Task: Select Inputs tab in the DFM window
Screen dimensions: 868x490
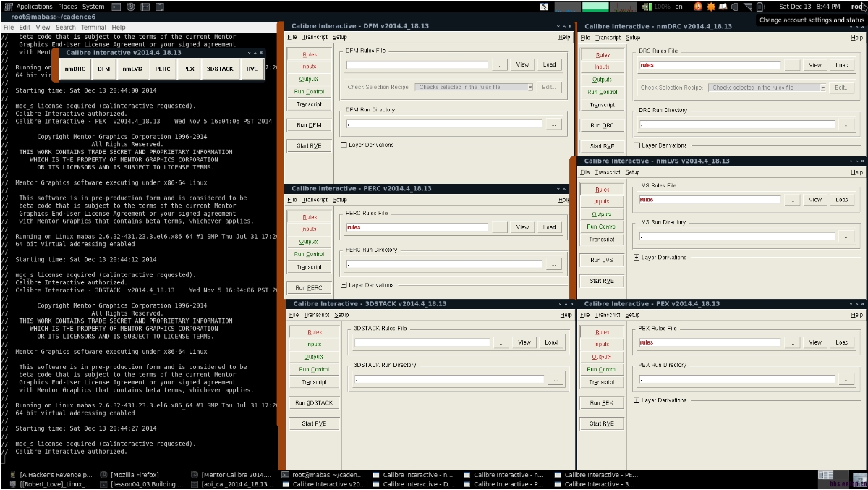Action: click(x=309, y=67)
